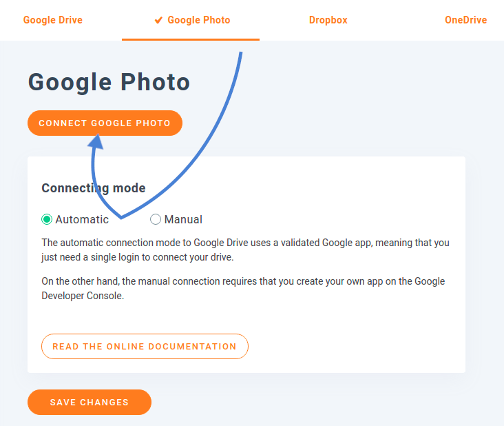Click the manual connection Developer Console paragraph
This screenshot has width=504, height=426.
[243, 288]
